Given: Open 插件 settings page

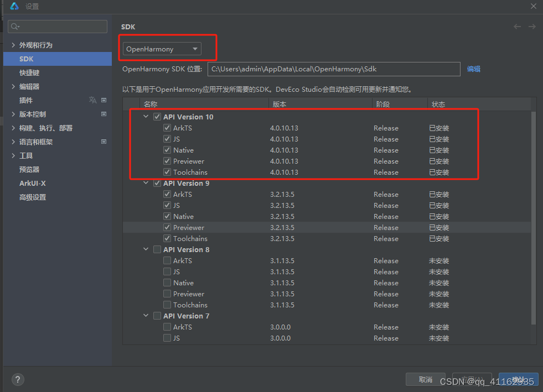Looking at the screenshot, I should pos(26,100).
